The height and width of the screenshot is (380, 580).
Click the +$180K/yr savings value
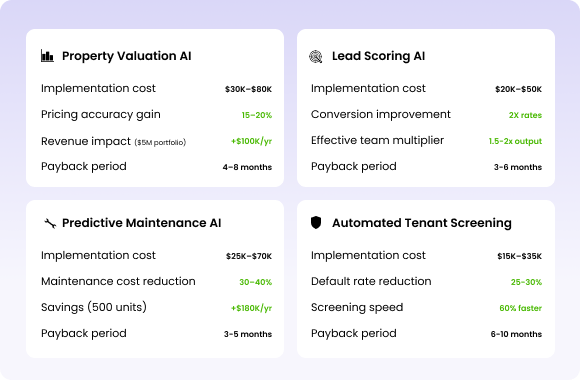tap(252, 308)
